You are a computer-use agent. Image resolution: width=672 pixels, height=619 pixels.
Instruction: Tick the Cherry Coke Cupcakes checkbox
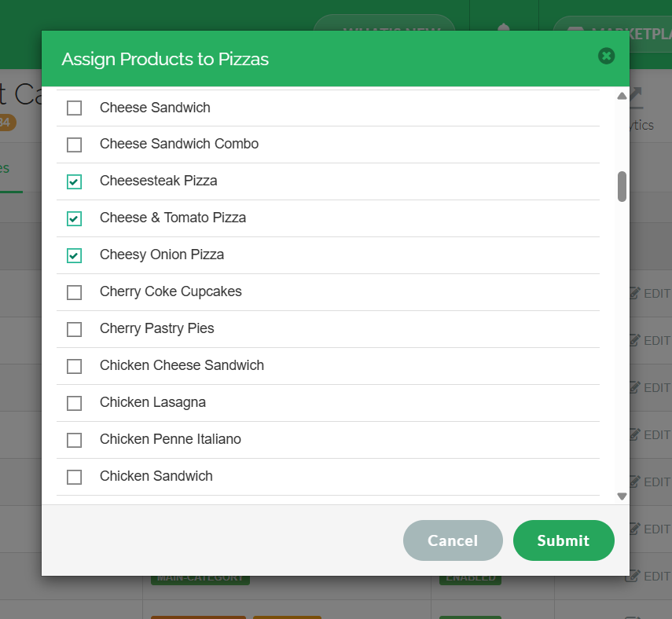(74, 292)
